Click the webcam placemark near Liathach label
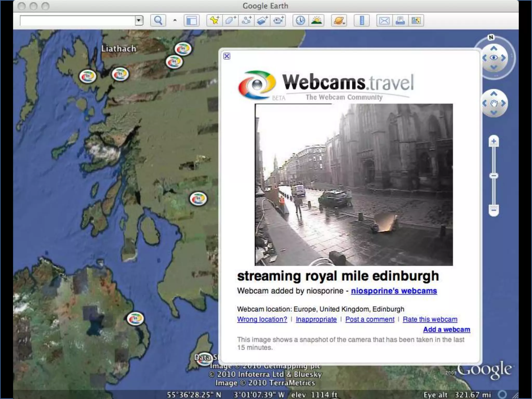Viewport: 532px width, 399px height. pos(120,74)
